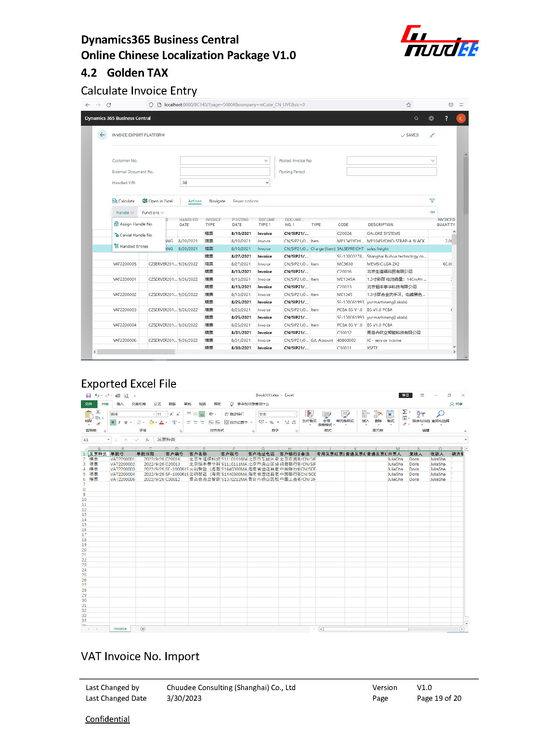Viewport: 535px width, 756px height.
Task: Choose Handled Entries menu item
Action: 134,246
